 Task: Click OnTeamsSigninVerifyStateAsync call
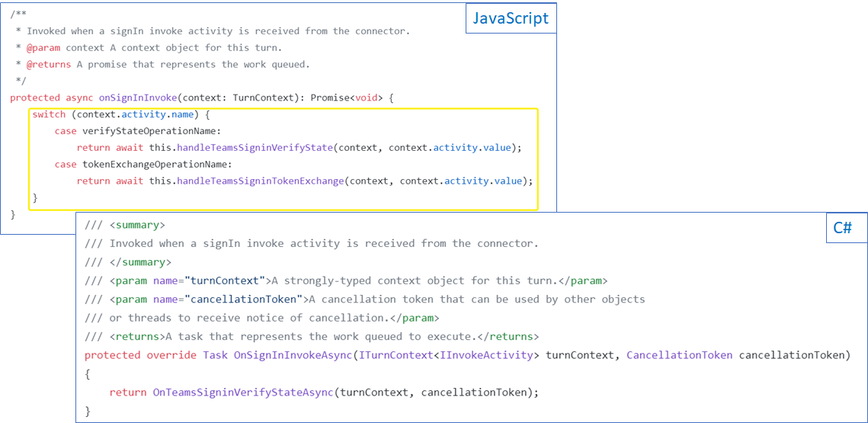click(x=243, y=392)
